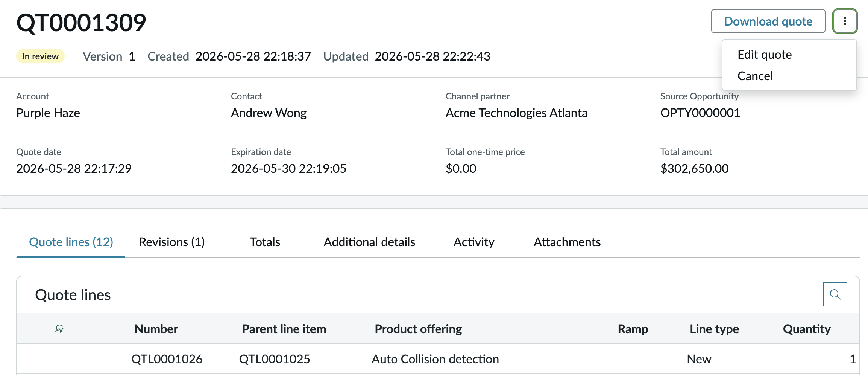868x375 pixels.
Task: Choose Edit quote from the menu
Action: pyautogui.click(x=765, y=55)
